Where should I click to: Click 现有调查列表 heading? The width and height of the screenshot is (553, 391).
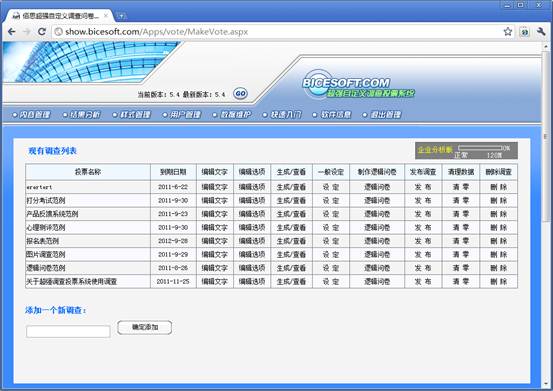coord(53,151)
